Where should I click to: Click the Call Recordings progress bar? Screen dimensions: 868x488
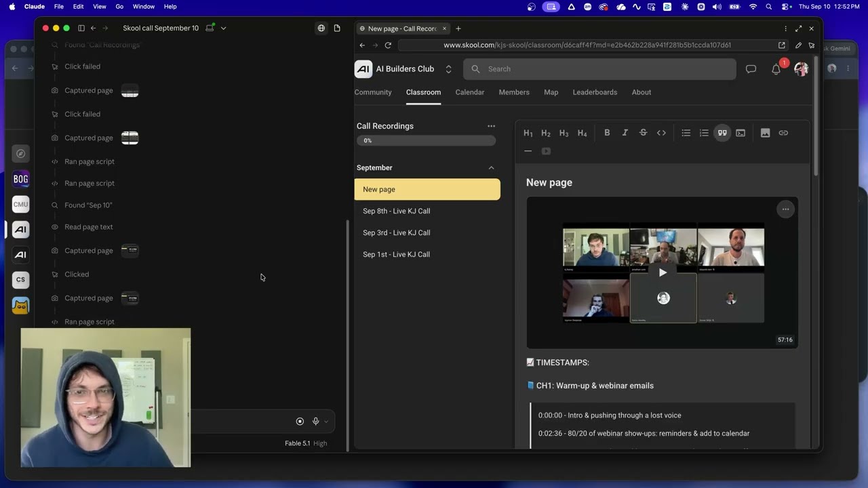[427, 140]
